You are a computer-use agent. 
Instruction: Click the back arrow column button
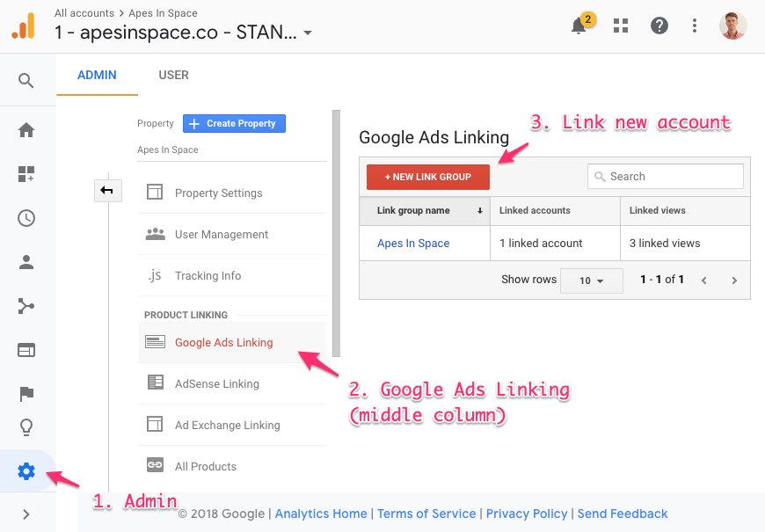[108, 190]
